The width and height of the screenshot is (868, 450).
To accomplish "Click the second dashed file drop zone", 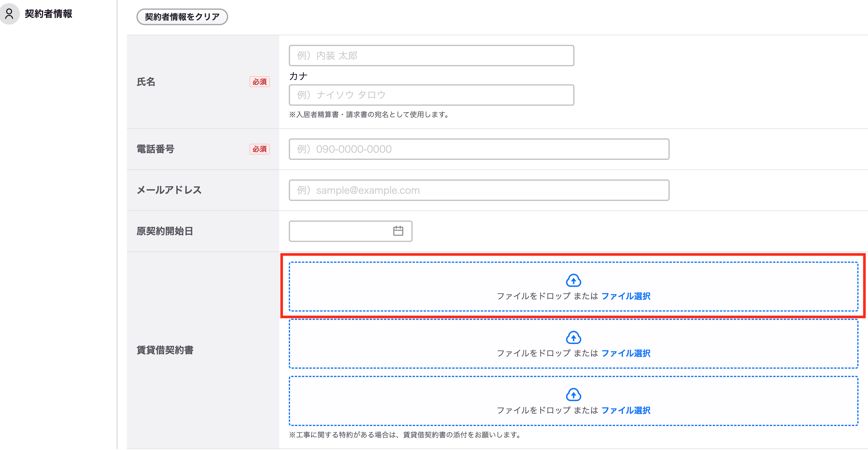I will [x=573, y=344].
